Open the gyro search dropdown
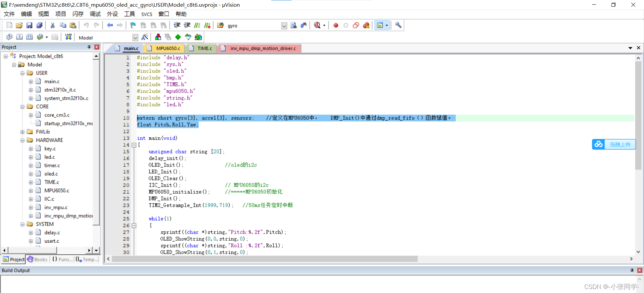Viewport: 644px width, 293px height. (x=284, y=26)
